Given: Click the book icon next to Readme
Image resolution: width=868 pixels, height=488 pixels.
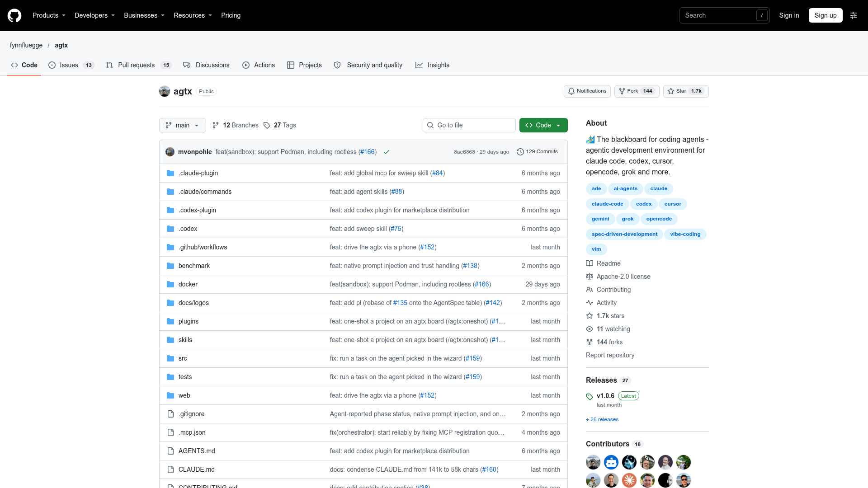Looking at the screenshot, I should pyautogui.click(x=590, y=263).
